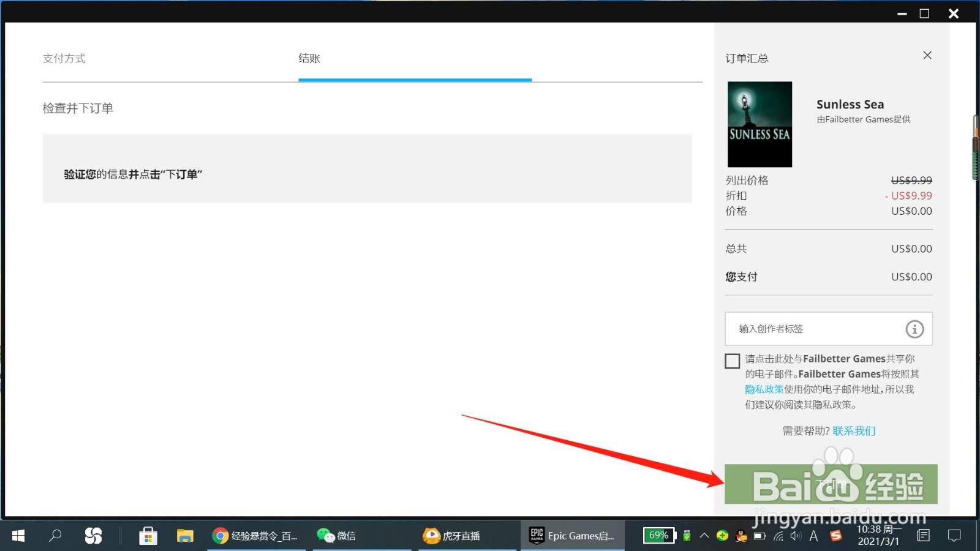Screen dimensions: 980x551
Task: Click the green round tray icon
Action: 723,536
